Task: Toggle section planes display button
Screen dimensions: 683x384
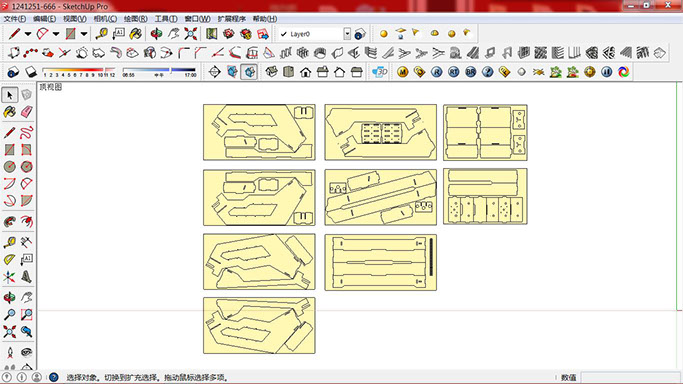Action: point(232,72)
